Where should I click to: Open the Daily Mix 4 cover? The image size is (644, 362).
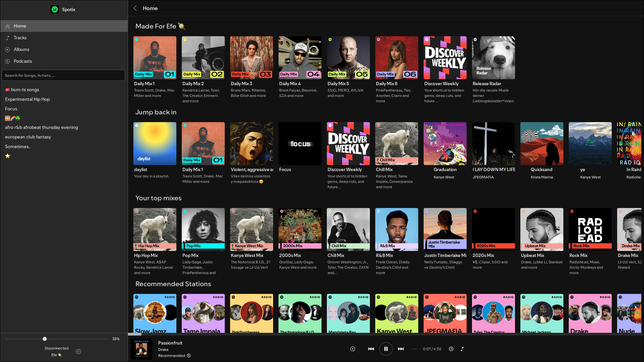point(300,58)
